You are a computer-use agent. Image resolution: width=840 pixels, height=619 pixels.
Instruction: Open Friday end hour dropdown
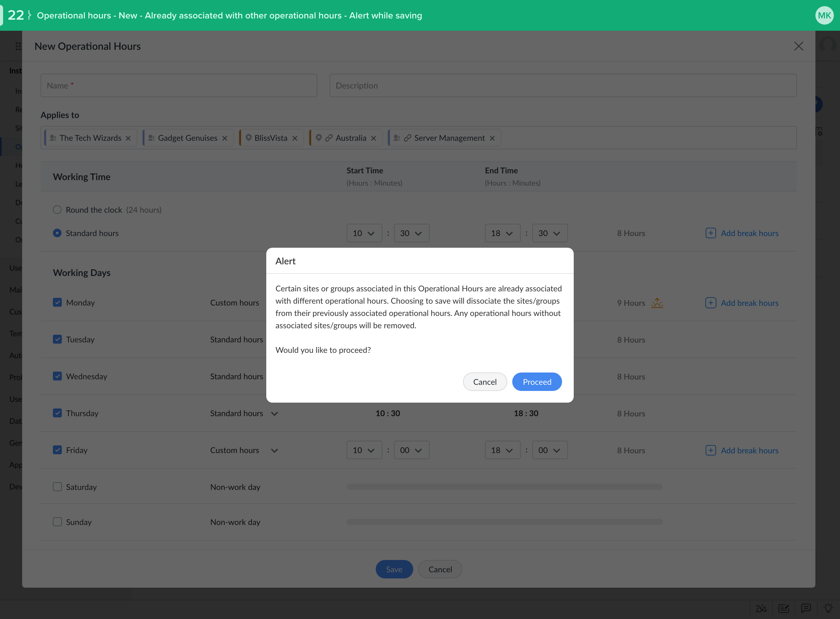502,450
